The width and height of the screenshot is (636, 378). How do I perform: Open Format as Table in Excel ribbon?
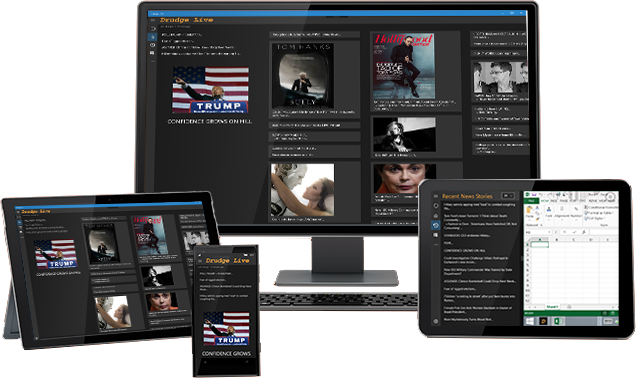599,213
